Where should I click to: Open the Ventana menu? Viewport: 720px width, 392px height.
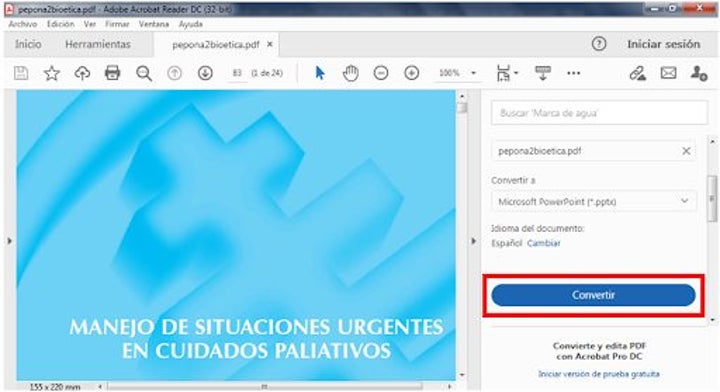154,24
